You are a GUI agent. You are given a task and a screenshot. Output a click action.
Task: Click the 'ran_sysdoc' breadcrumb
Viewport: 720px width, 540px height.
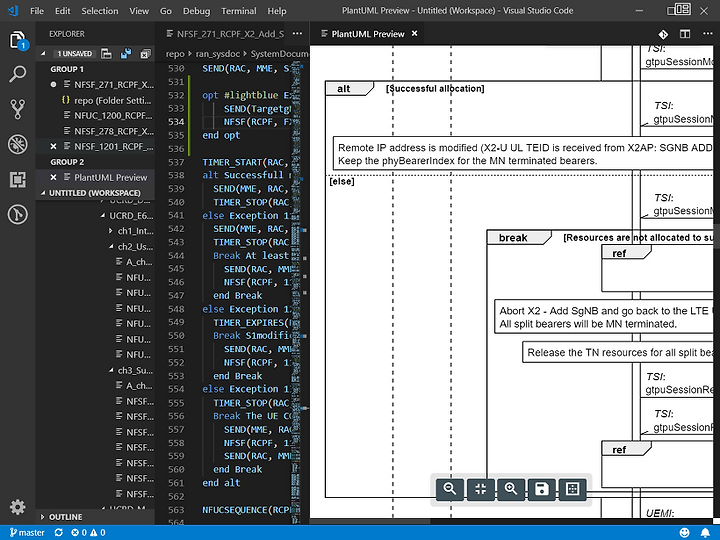(218, 54)
